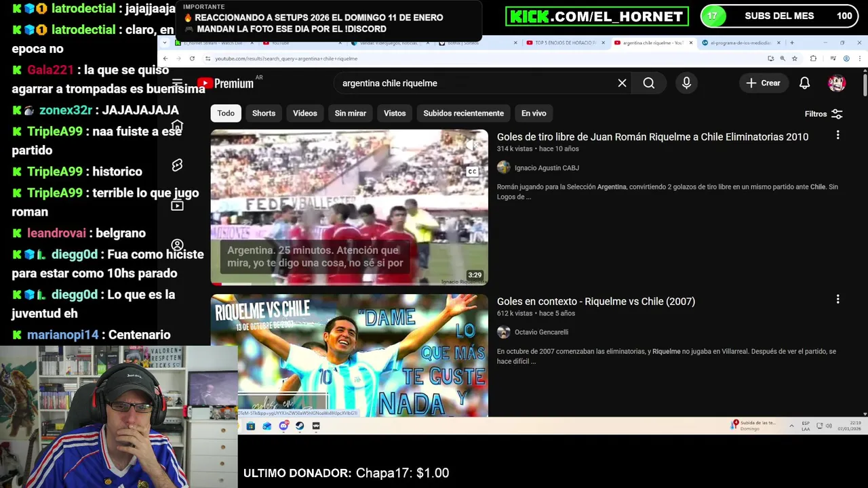Viewport: 868px width, 488px height.
Task: Select the Subidos recientemente filter chip
Action: [x=464, y=113]
